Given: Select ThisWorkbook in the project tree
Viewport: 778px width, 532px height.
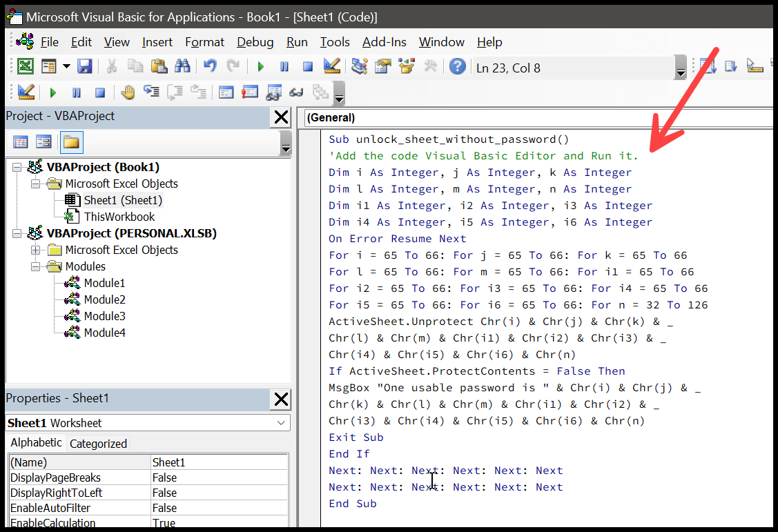Looking at the screenshot, I should point(119,217).
